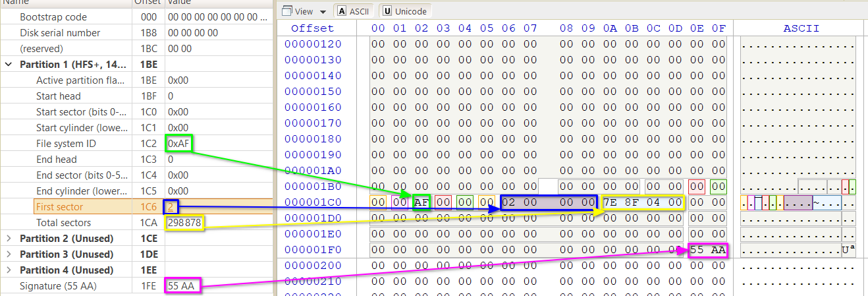Select the Active partition flag row
Viewport: 868px width, 296px height.
point(80,80)
